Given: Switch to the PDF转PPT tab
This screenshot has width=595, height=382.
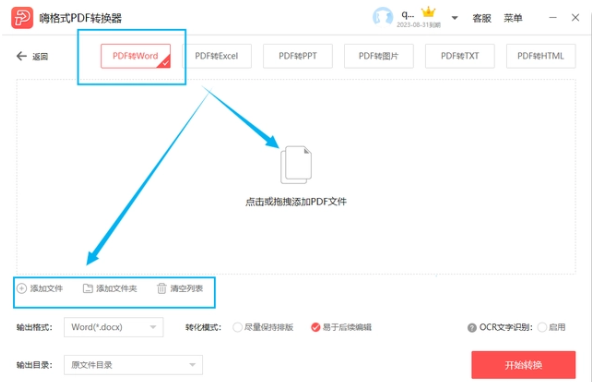Looking at the screenshot, I should point(298,56).
